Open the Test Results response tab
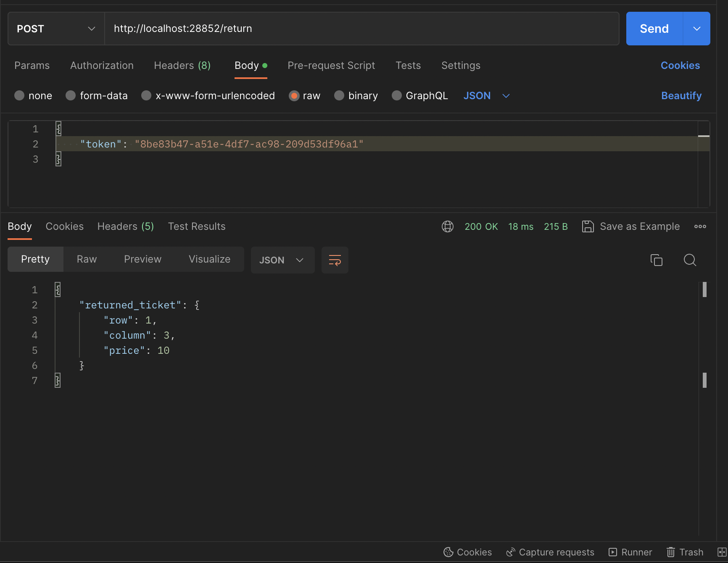The height and width of the screenshot is (563, 728). [x=197, y=226]
